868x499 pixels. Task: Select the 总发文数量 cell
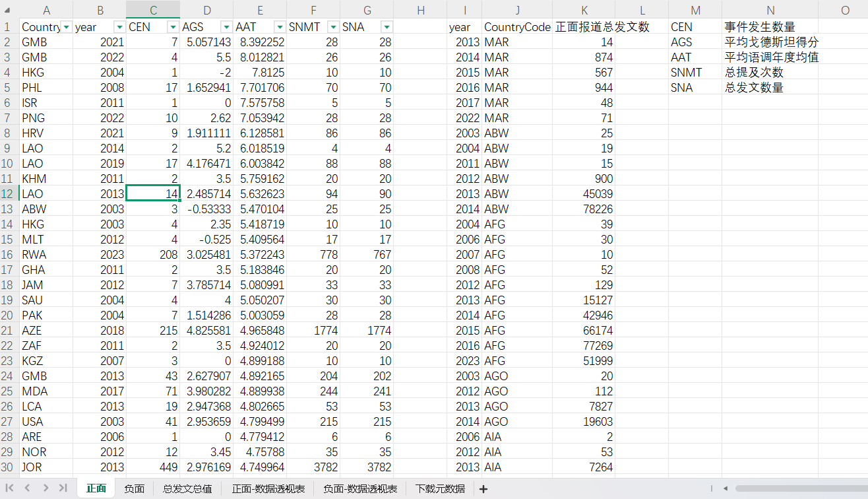770,88
